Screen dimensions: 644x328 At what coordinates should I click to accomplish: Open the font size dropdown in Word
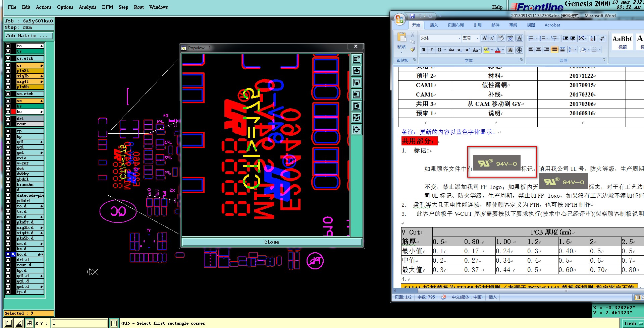477,38
